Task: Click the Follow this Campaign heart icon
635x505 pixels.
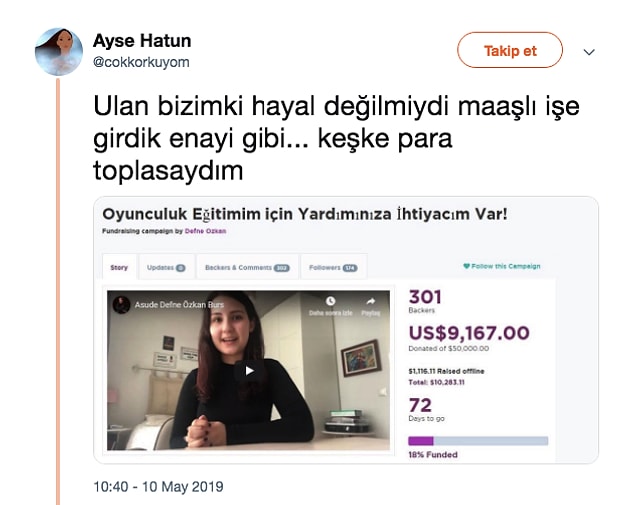Action: pyautogui.click(x=466, y=266)
